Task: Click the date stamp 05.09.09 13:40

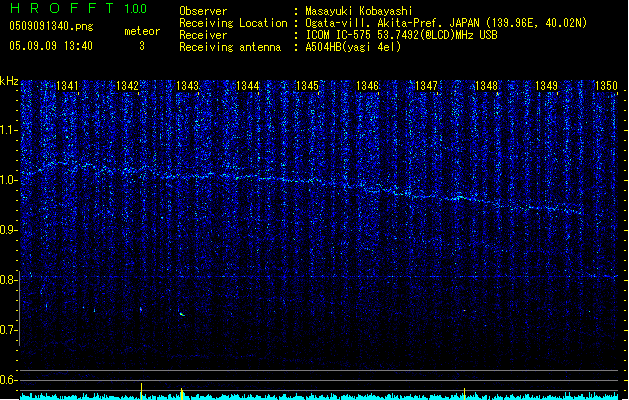Action: (51, 46)
